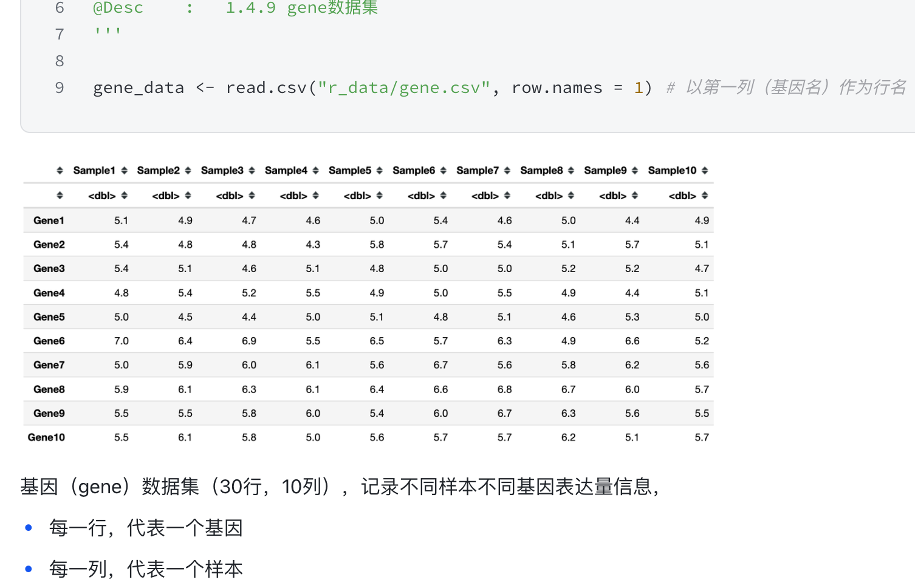Viewport: 915px width, 588px height.
Task: Select the Gene10 row label
Action: tap(46, 437)
